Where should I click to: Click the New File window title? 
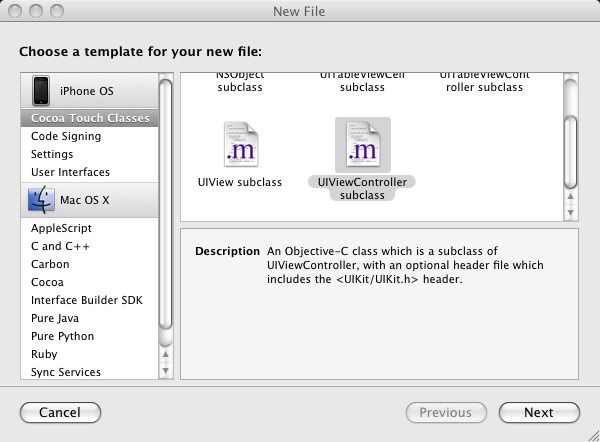tap(299, 11)
